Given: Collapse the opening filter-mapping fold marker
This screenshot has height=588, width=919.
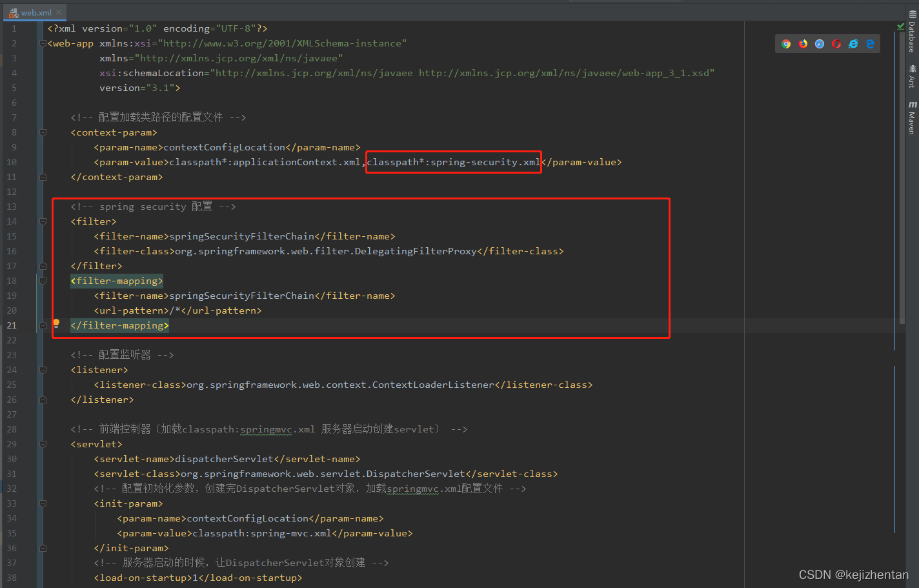Looking at the screenshot, I should [x=43, y=281].
